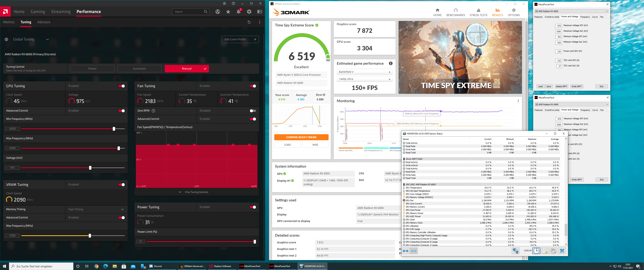Viewport: 644px width, 270px height.
Task: Open the three-dot menu in Tuning tab
Action: pyautogui.click(x=260, y=22)
